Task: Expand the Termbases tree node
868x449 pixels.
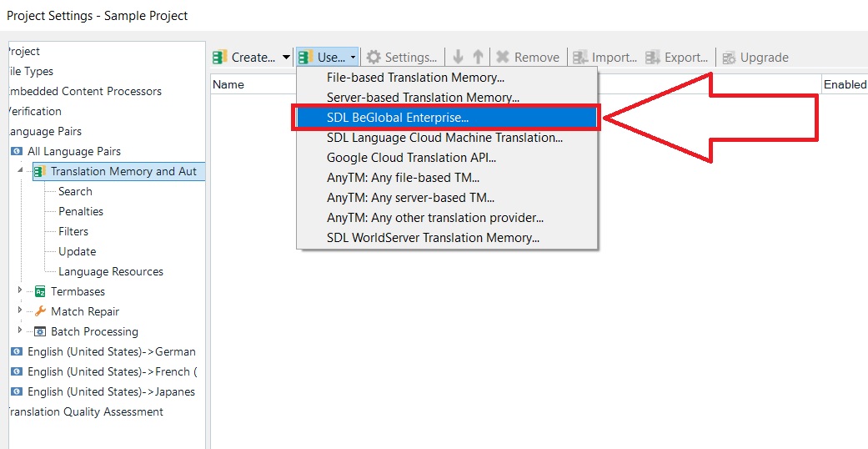Action: pyautogui.click(x=20, y=290)
